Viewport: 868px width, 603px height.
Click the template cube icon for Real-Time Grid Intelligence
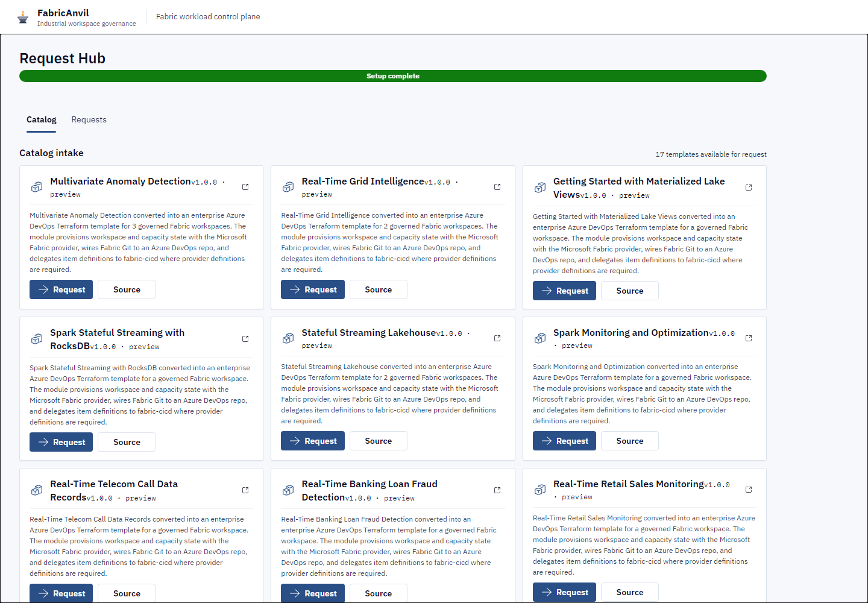click(288, 187)
